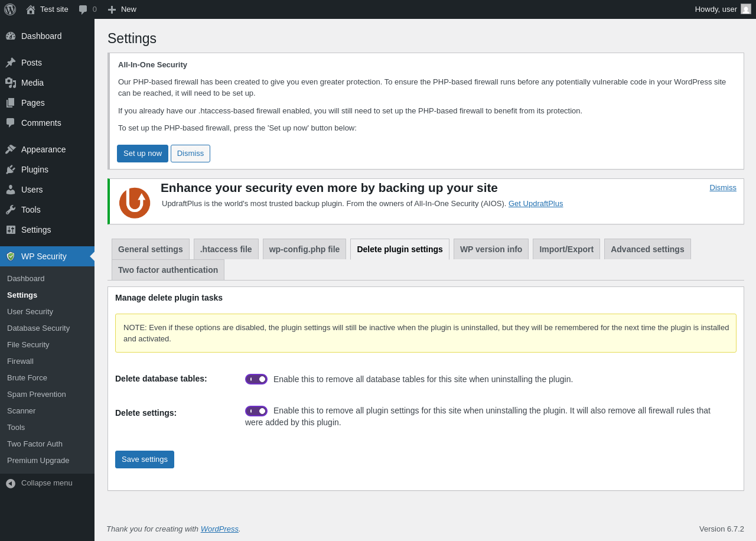
Task: Click the Tools wrench icon
Action: [x=11, y=210]
